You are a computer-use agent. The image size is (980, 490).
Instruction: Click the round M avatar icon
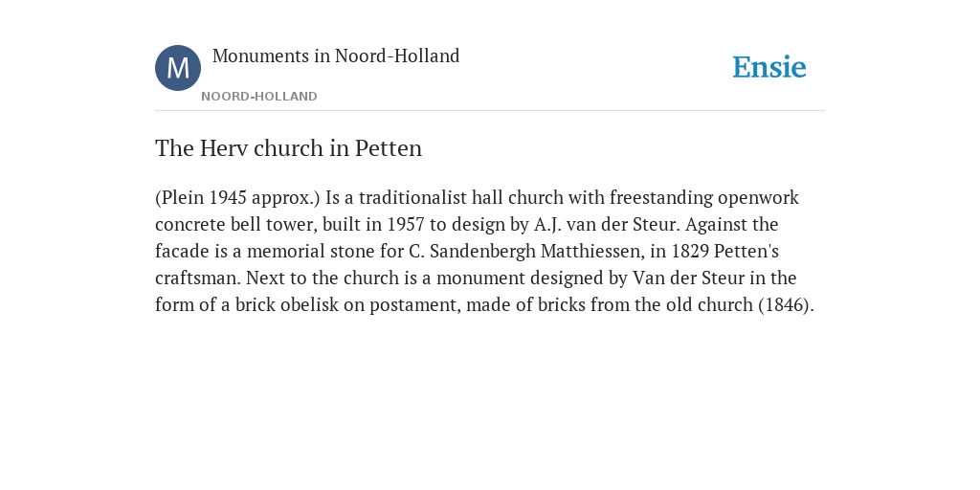(x=178, y=68)
